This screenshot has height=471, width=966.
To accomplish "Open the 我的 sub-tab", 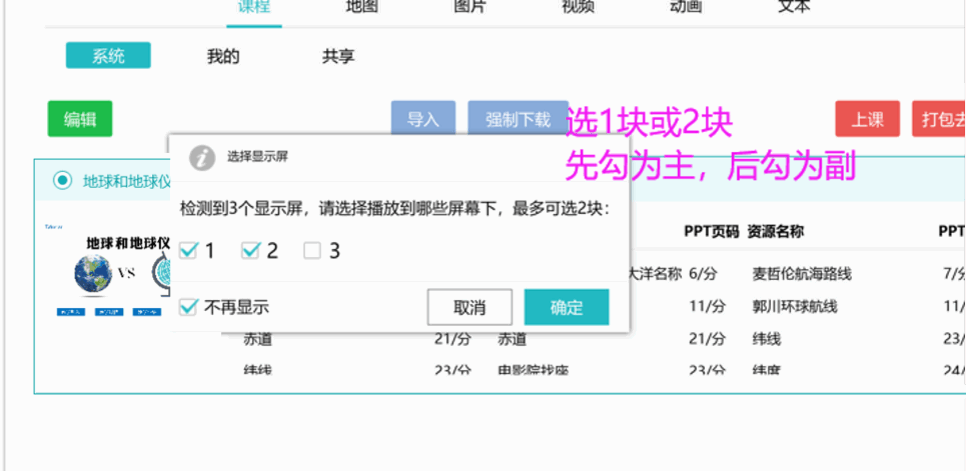I will coord(223,57).
